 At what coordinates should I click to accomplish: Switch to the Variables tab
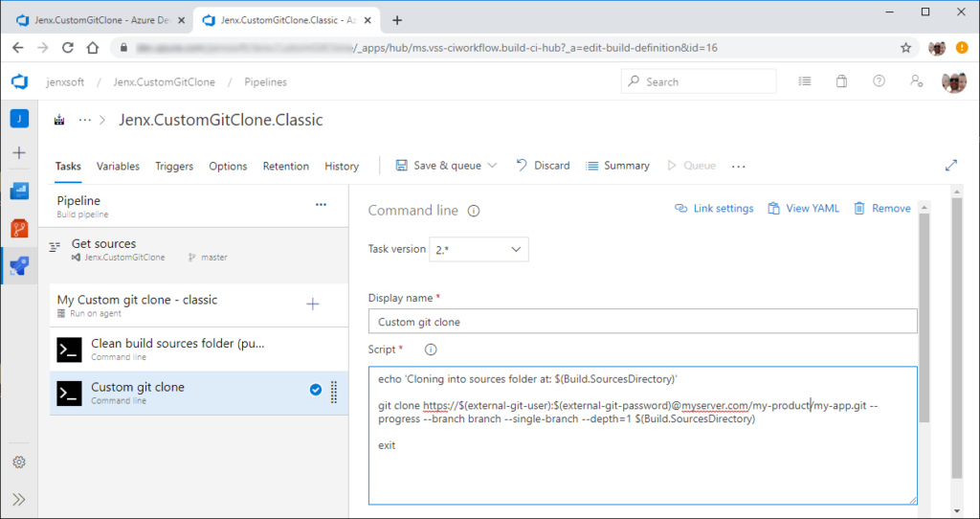tap(118, 167)
